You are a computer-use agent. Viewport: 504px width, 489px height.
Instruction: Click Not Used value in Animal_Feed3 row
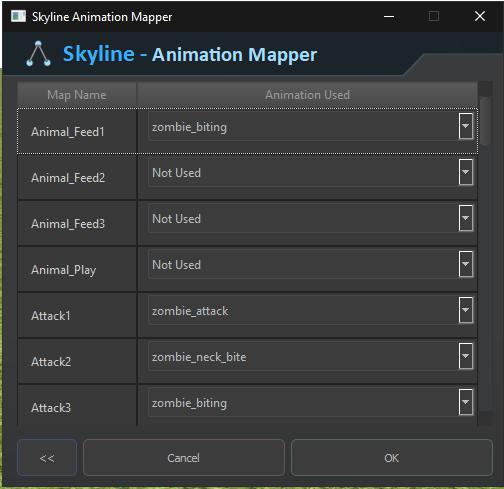click(x=176, y=219)
